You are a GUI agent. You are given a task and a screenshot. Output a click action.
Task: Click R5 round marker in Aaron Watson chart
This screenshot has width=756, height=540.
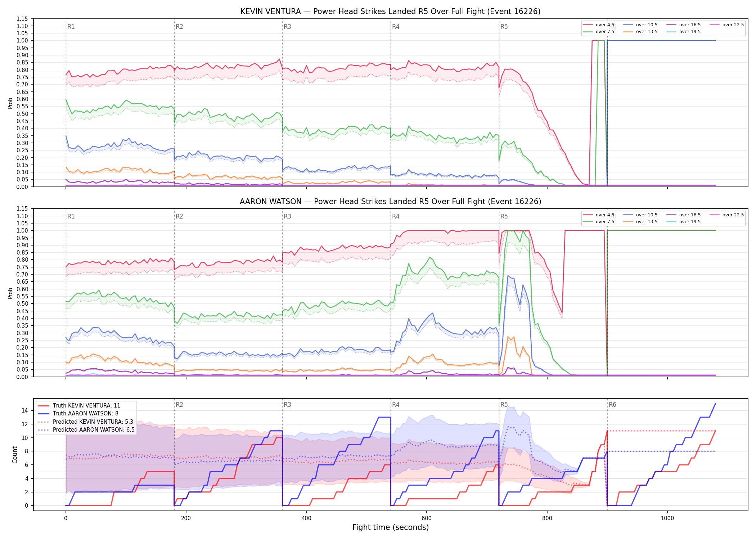pos(504,216)
